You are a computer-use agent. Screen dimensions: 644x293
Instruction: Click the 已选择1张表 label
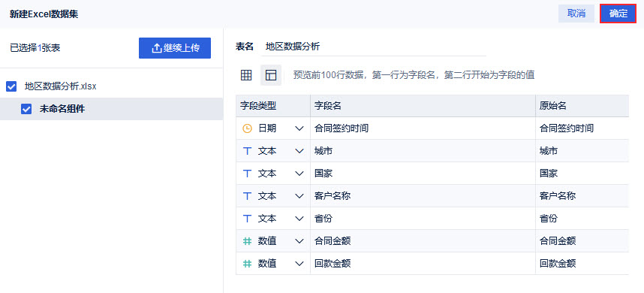35,48
